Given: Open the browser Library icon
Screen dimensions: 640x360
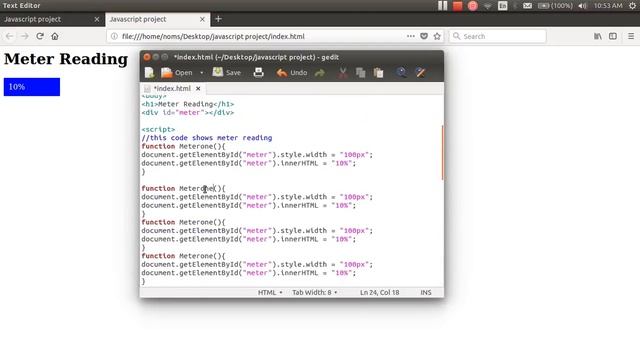Looking at the screenshot, I should coord(598,36).
